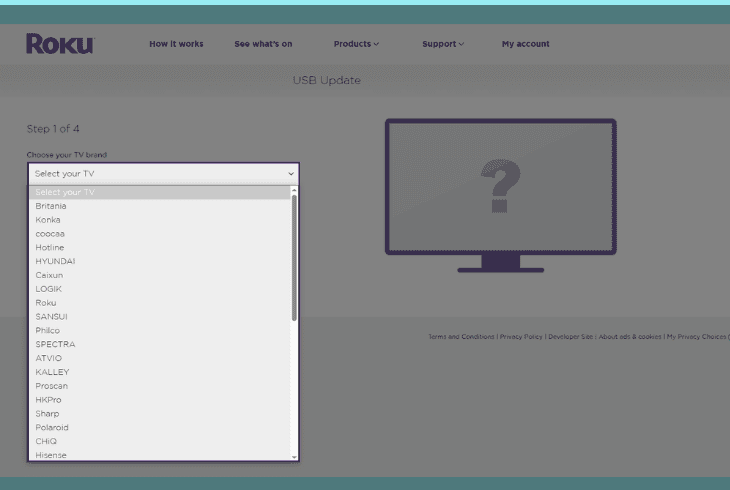Select Proscan from the brand list
The width and height of the screenshot is (730, 490).
(160, 386)
